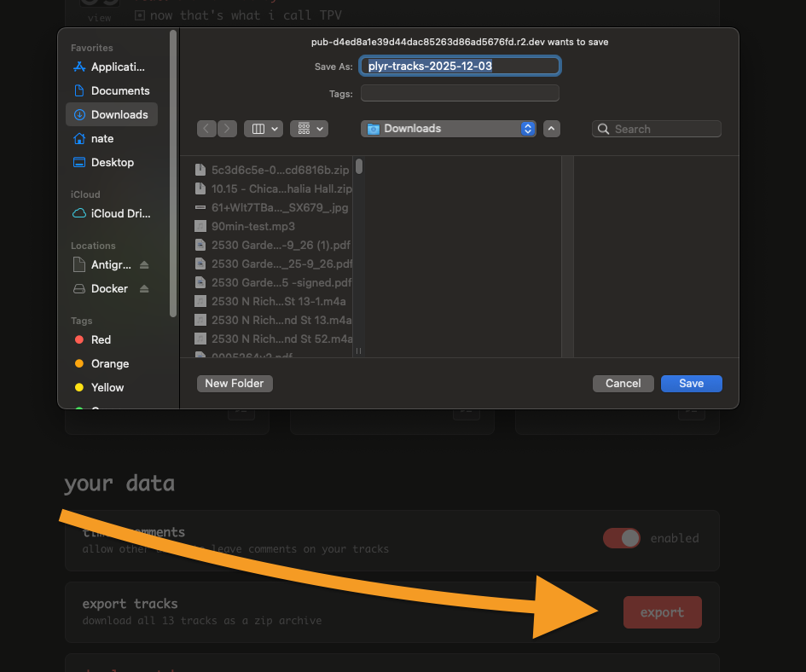Toggle the timed comments enabled switch
The width and height of the screenshot is (806, 672).
(622, 538)
